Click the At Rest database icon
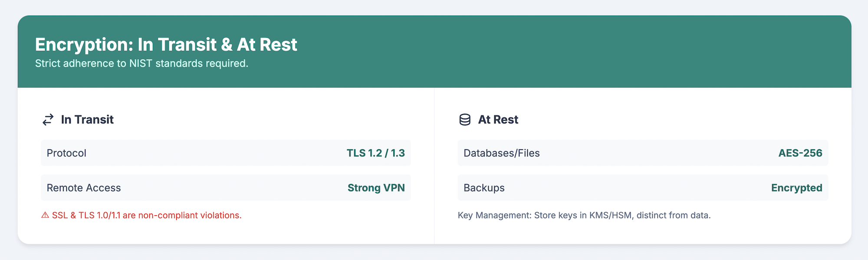 pyautogui.click(x=465, y=119)
